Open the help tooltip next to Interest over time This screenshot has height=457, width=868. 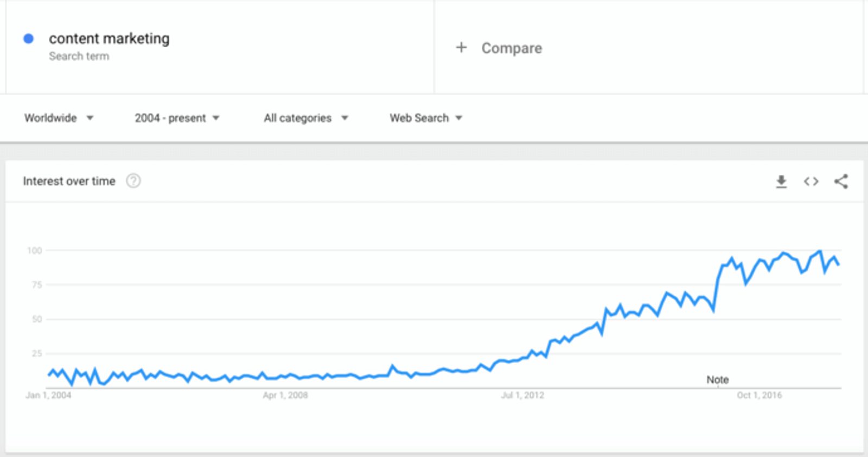click(133, 181)
